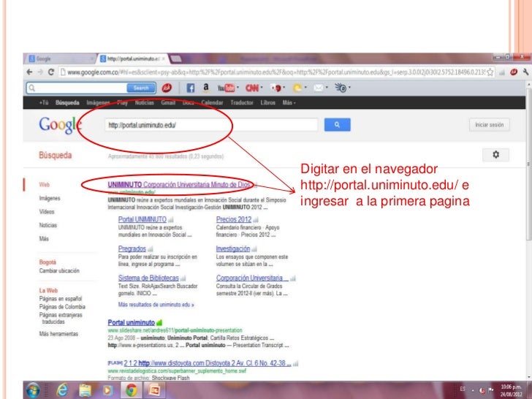Open the Portal UNIMINUTO sitelink
This screenshot has height=399, width=532.
tap(142, 219)
